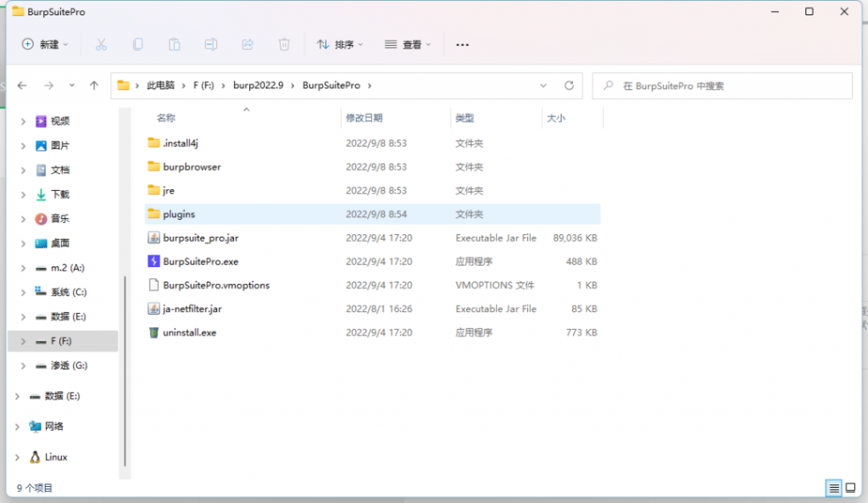Click the search magnifier in the search box
Image resolution: width=868 pixels, height=503 pixels.
608,85
